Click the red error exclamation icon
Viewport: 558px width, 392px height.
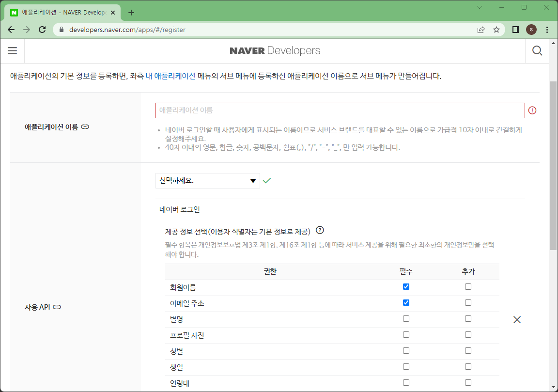[x=532, y=110]
